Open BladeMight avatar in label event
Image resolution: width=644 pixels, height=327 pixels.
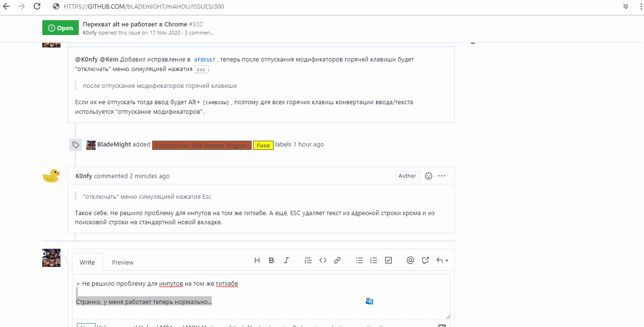(91, 145)
